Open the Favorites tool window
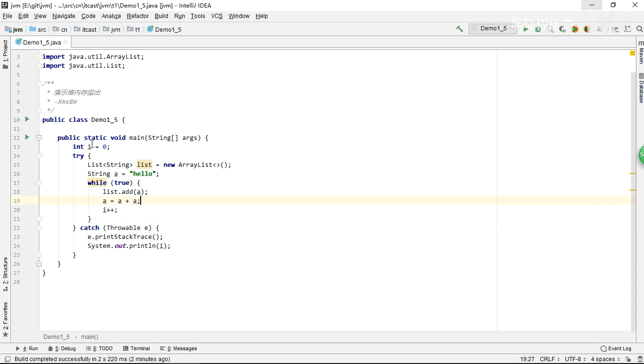644x364 pixels. [5, 319]
